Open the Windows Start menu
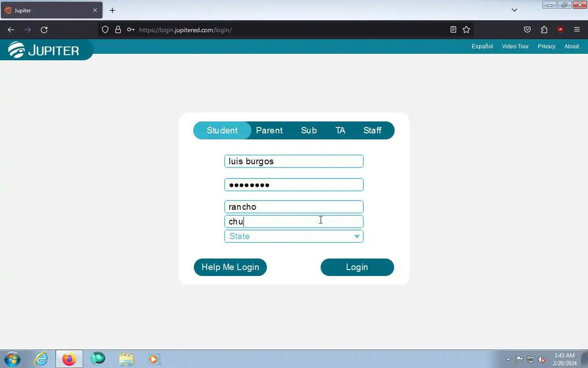The width and height of the screenshot is (588, 368). (x=12, y=359)
